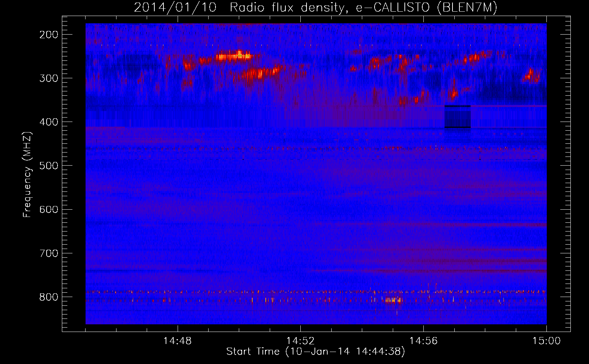This screenshot has width=589, height=364.
Task: Select the 300 frequency tick label
Action: pos(49,78)
